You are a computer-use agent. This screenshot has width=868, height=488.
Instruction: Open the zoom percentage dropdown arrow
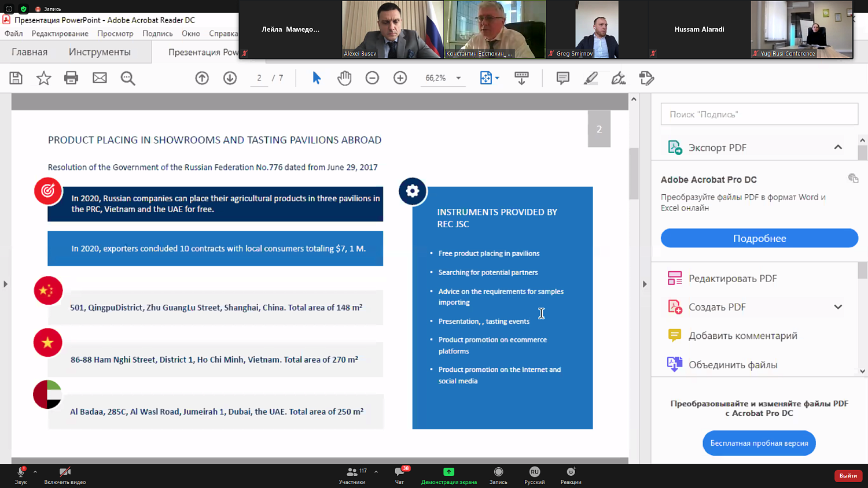(x=458, y=78)
